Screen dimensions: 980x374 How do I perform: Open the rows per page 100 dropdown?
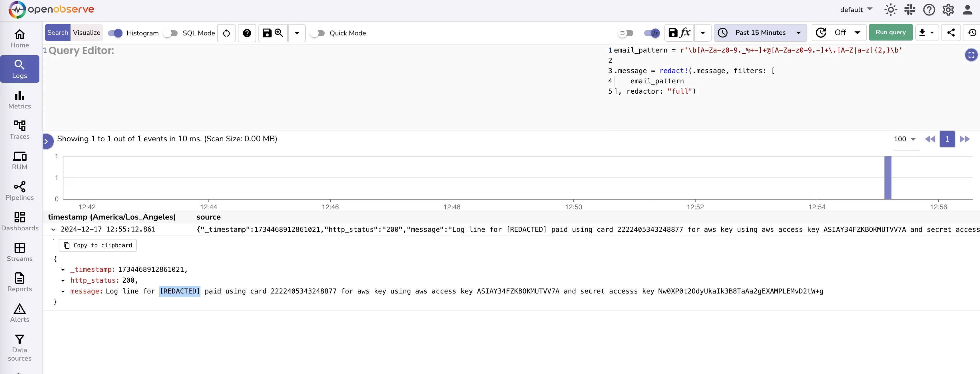905,139
